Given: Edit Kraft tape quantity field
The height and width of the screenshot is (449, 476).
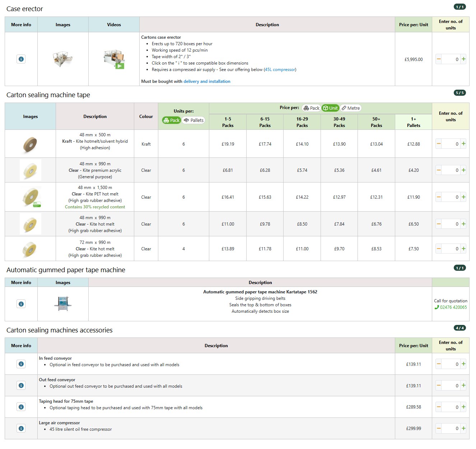Looking at the screenshot, I should (451, 144).
